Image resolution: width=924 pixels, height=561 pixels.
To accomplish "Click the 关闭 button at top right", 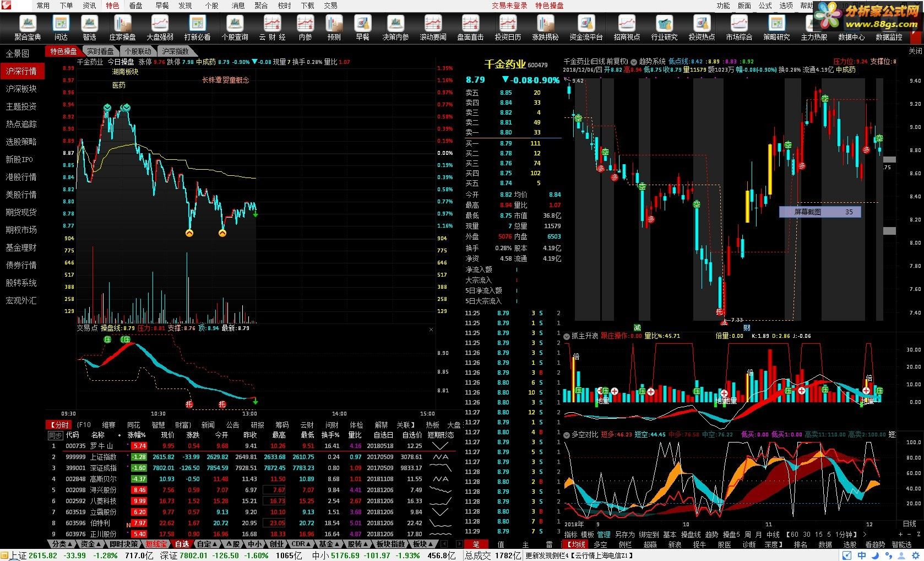I will 915,51.
